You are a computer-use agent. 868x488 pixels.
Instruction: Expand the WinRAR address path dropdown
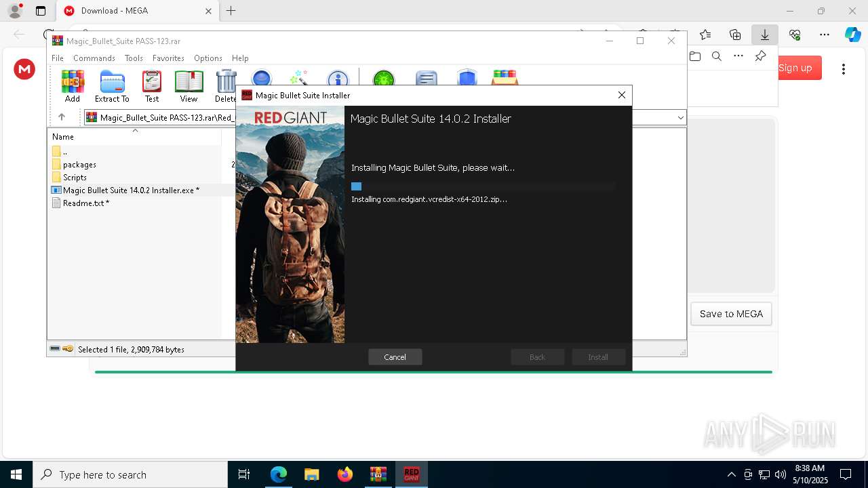point(680,117)
